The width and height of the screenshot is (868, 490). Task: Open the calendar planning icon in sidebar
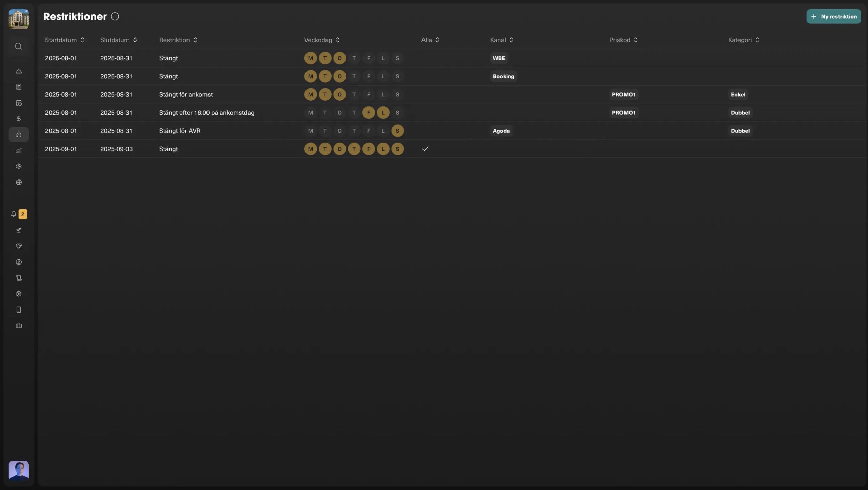coord(19,103)
